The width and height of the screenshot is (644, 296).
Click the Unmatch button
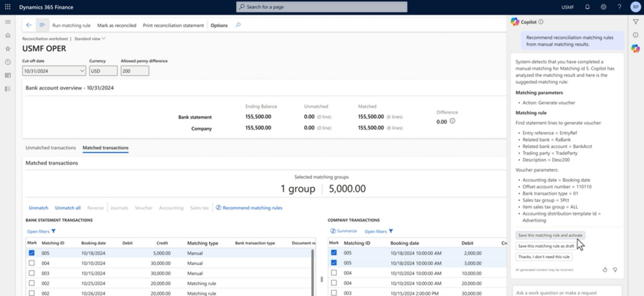(x=38, y=208)
